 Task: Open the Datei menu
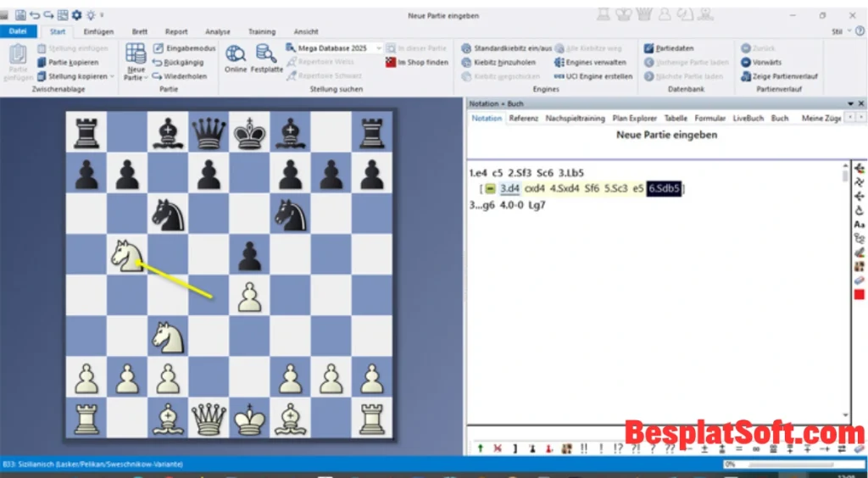19,31
